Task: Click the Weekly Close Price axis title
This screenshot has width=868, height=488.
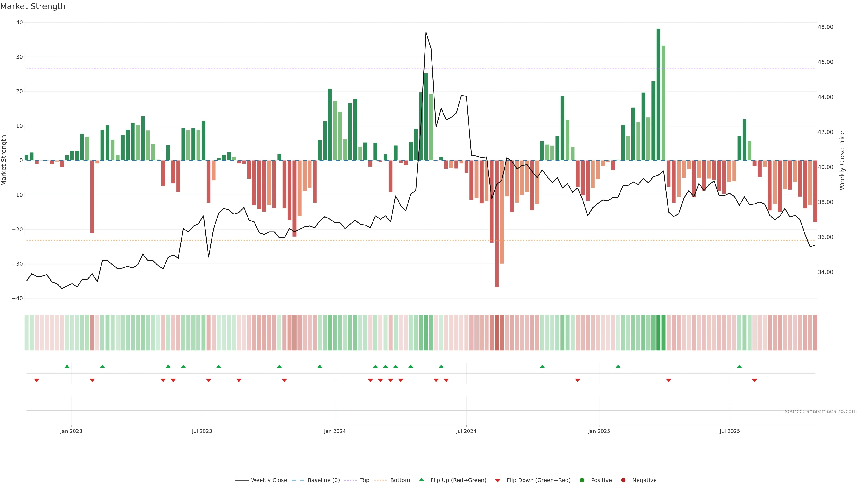Action: [x=842, y=160]
